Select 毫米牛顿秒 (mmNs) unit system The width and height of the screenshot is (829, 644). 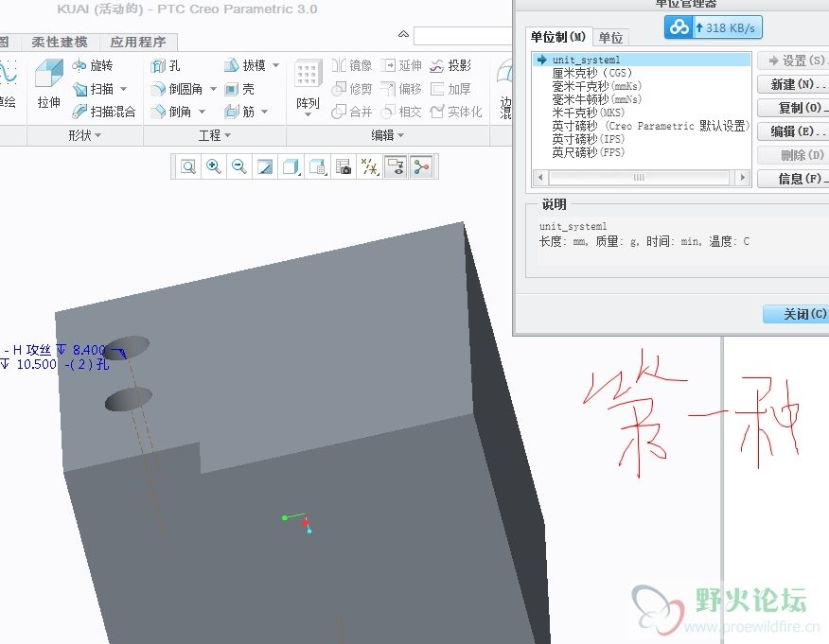(x=596, y=99)
